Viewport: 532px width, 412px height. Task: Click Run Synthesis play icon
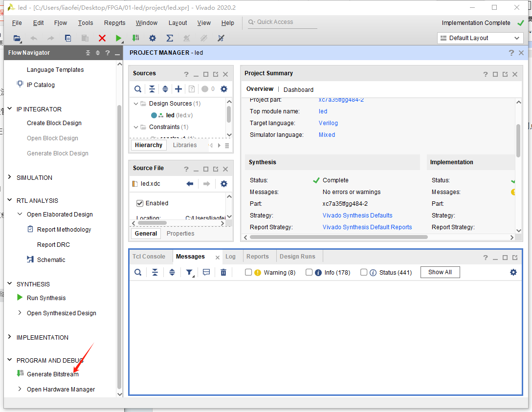[20, 297]
